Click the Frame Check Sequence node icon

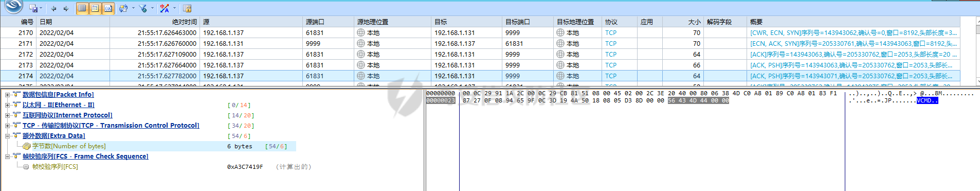(16, 156)
